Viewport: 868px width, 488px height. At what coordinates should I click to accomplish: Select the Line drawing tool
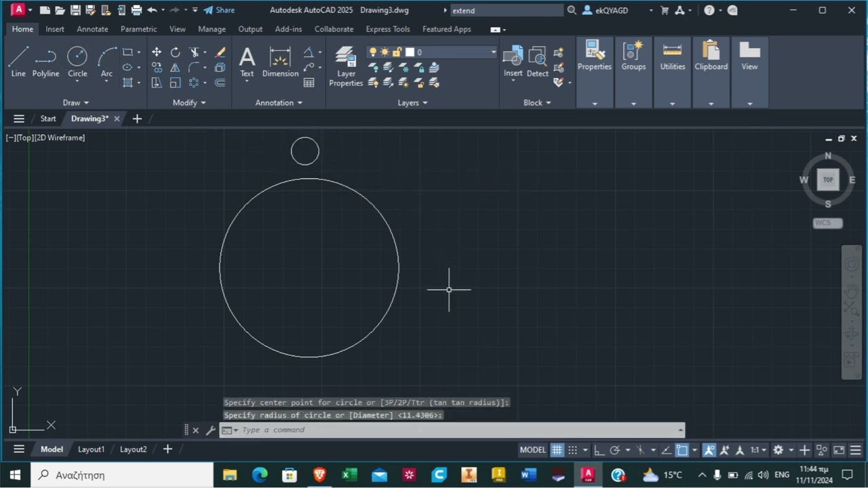pos(18,62)
